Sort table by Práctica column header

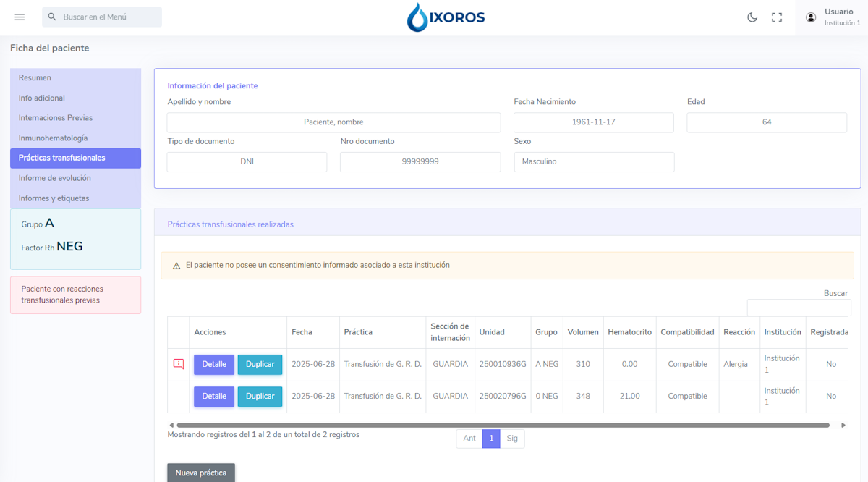pyautogui.click(x=383, y=332)
